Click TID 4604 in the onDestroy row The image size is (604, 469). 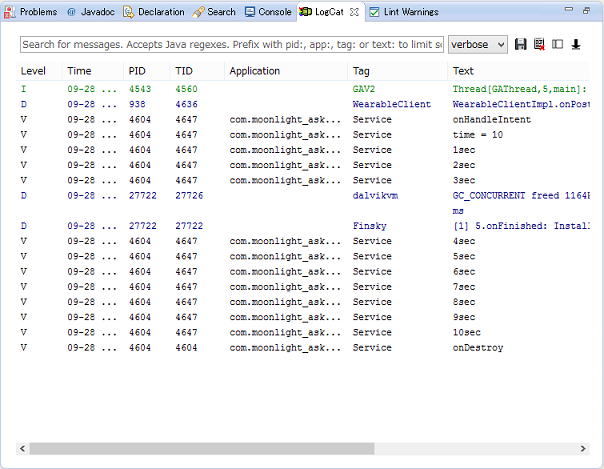pos(186,348)
